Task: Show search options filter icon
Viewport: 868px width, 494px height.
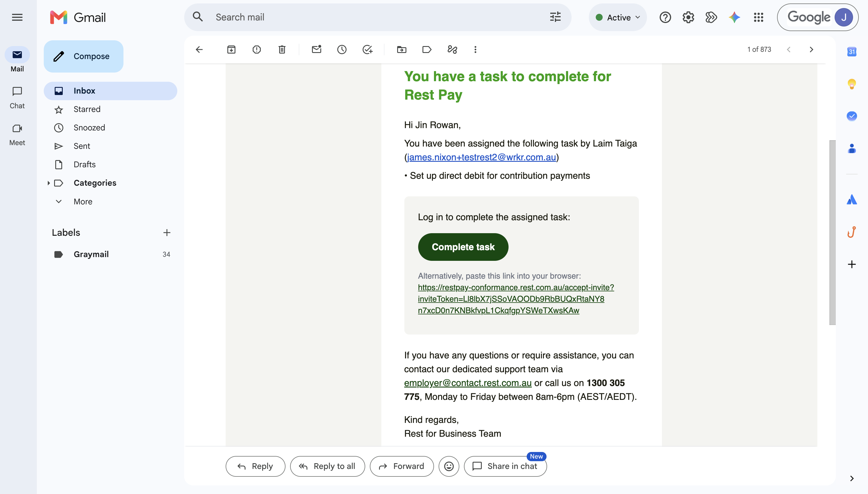Action: pos(555,17)
